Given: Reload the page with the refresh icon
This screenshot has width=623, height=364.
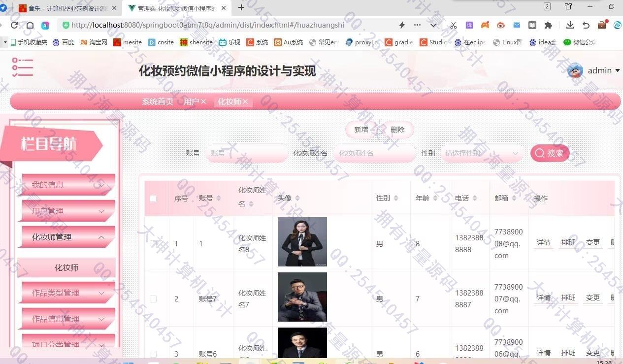Looking at the screenshot, I should click(x=14, y=25).
